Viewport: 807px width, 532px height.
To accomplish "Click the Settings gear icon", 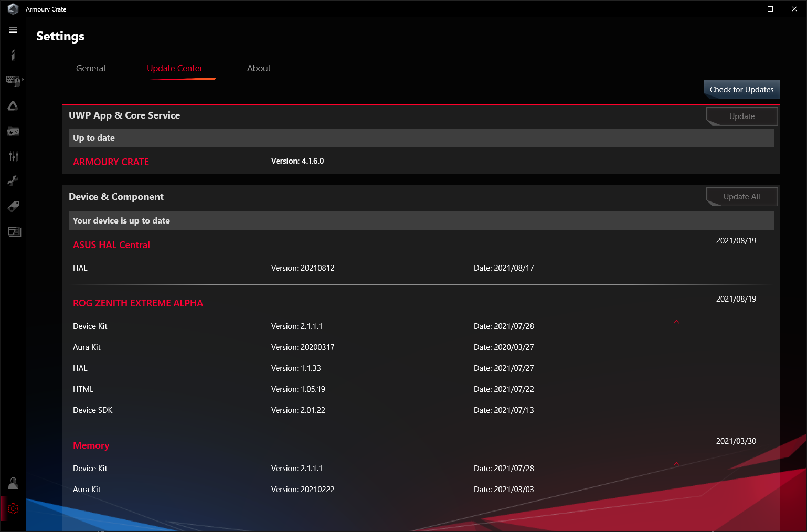I will pos(13,508).
